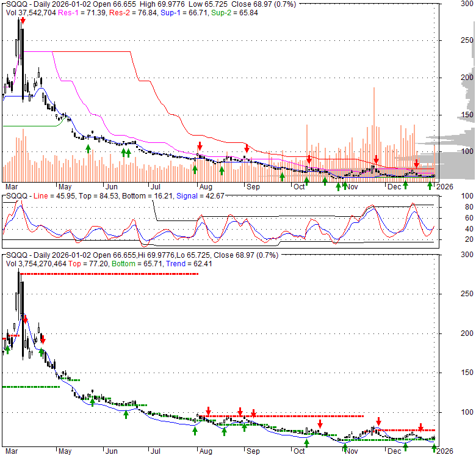Click Sep on the top chart time axis
The image size is (476, 455).
pyautogui.click(x=253, y=187)
